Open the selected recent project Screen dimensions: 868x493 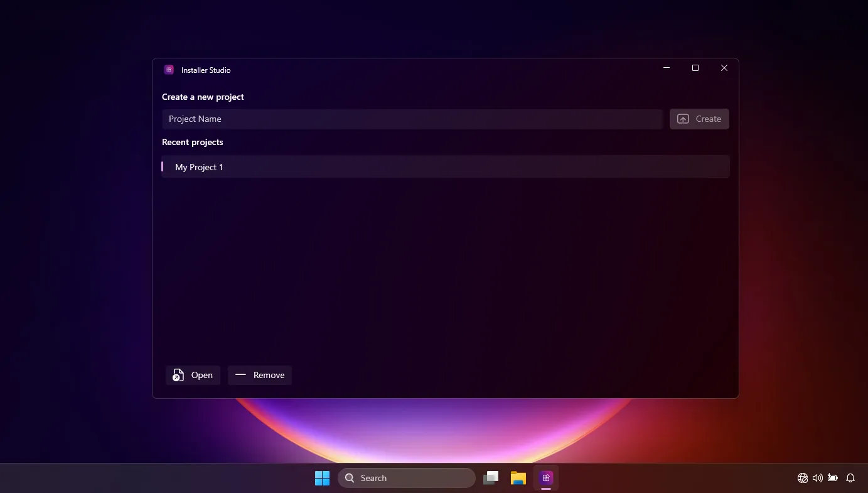(x=193, y=375)
